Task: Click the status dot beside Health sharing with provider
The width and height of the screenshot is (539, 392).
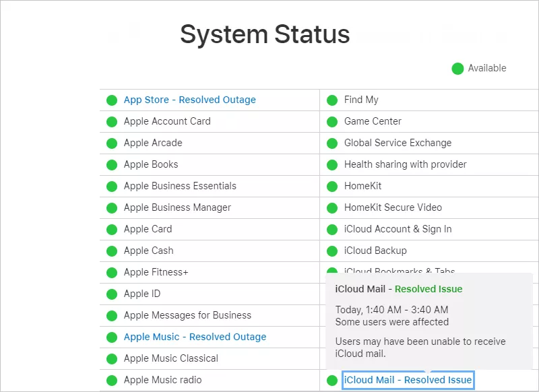Action: 332,165
